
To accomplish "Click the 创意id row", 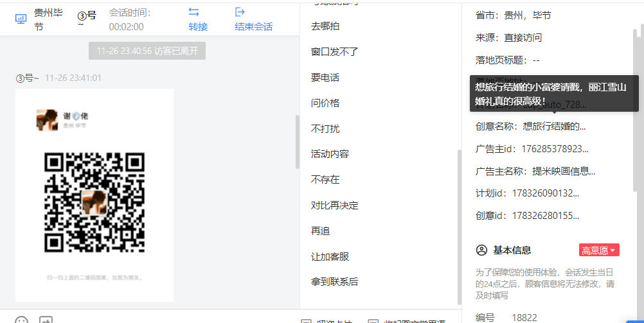I will (x=528, y=216).
